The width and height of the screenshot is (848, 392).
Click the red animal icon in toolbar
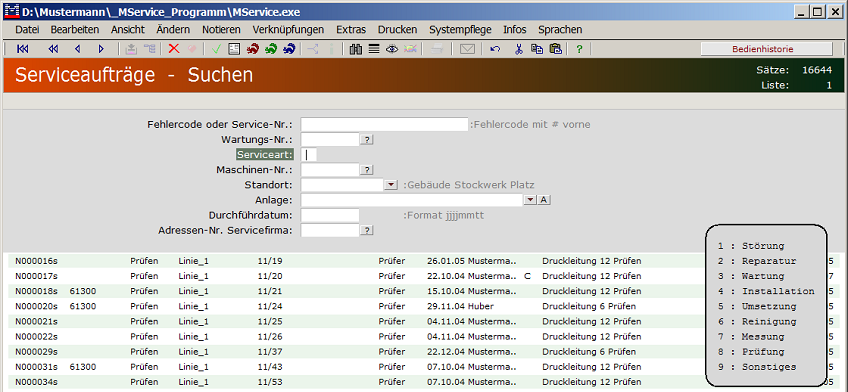click(253, 49)
